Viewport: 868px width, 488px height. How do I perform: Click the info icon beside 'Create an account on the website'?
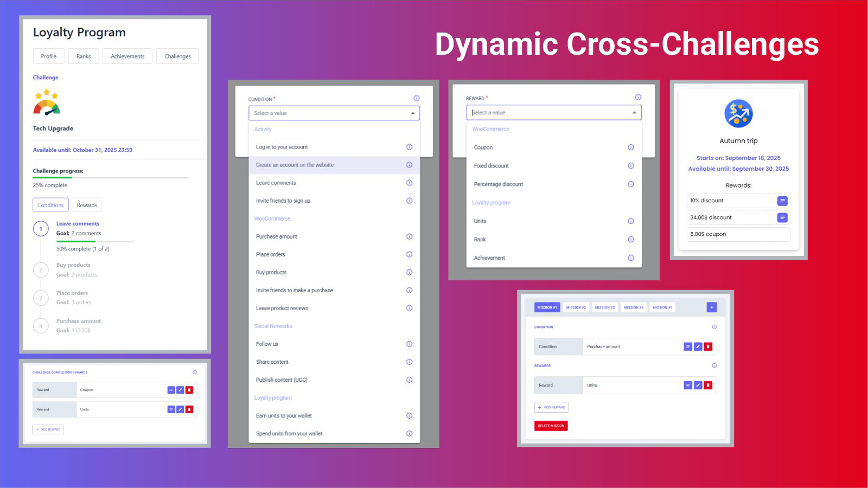click(x=409, y=165)
